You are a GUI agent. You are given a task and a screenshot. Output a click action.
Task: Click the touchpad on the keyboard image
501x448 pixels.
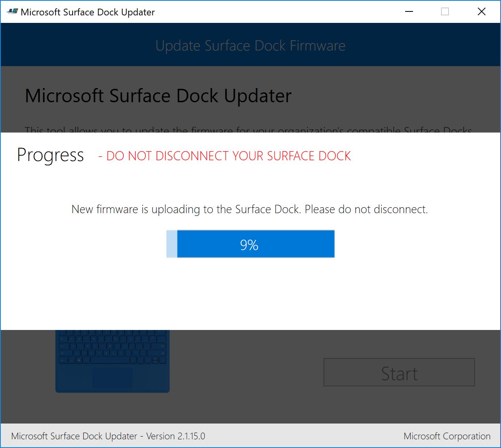point(112,378)
